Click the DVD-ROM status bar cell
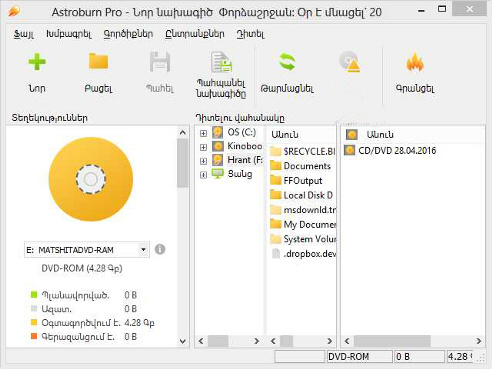The height and width of the screenshot is (369, 492). (x=359, y=357)
